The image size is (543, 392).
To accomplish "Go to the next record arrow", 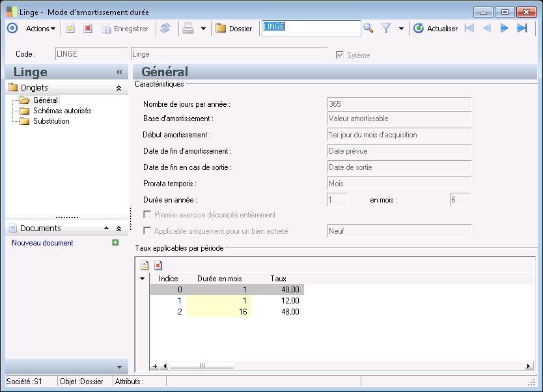I will [504, 28].
